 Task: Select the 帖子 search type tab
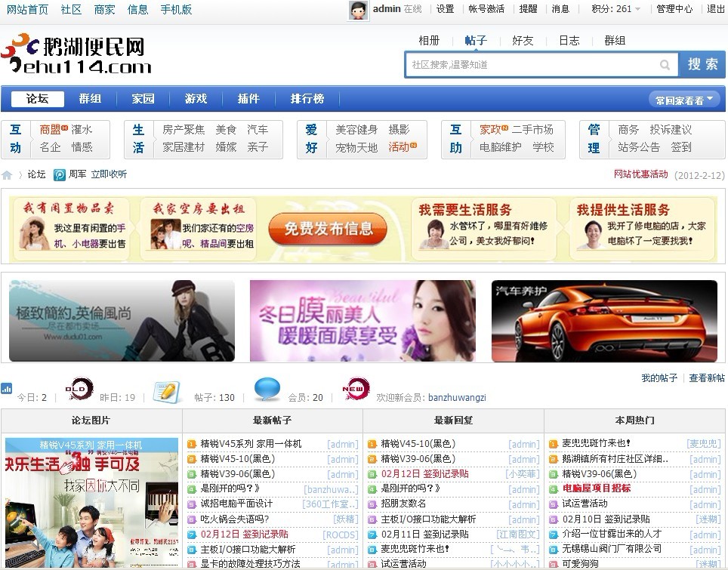(477, 40)
